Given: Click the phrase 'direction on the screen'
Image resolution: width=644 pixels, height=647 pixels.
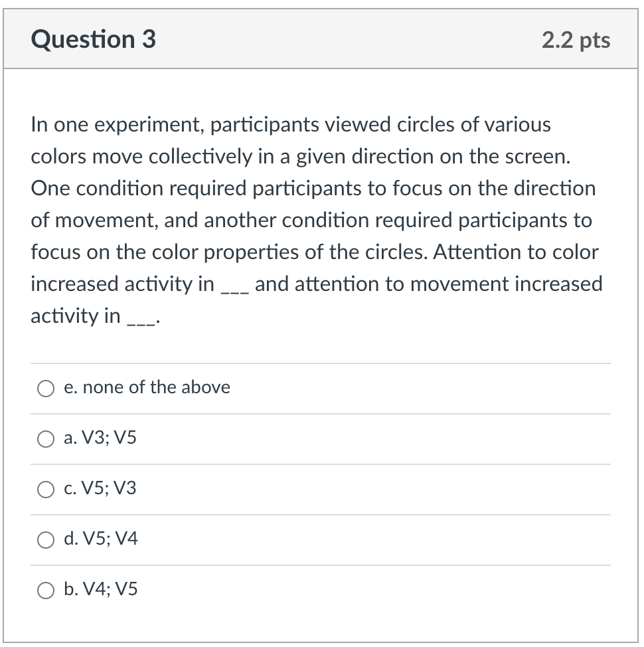Looking at the screenshot, I should point(459,157).
